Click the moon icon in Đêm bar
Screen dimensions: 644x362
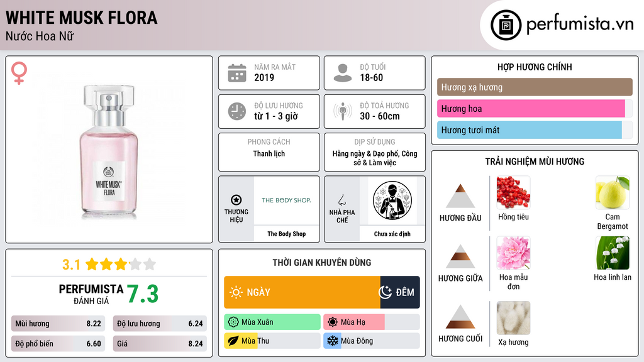[385, 292]
